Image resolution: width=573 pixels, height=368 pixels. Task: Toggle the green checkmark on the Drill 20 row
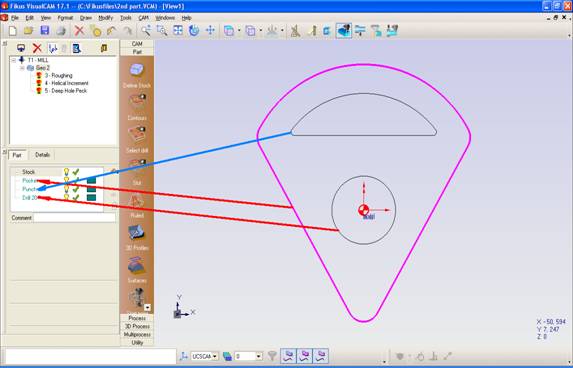click(x=76, y=198)
